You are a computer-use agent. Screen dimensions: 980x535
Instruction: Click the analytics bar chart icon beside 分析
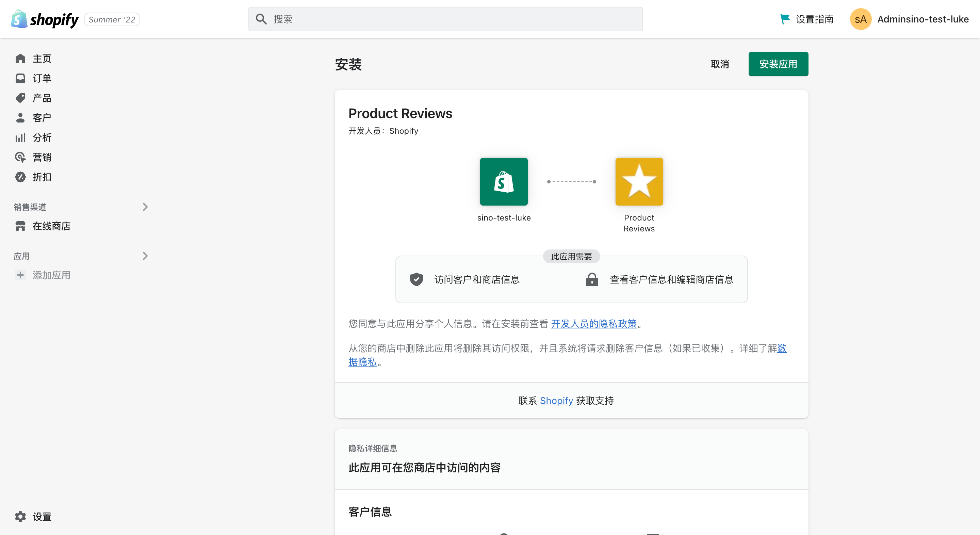(20, 138)
